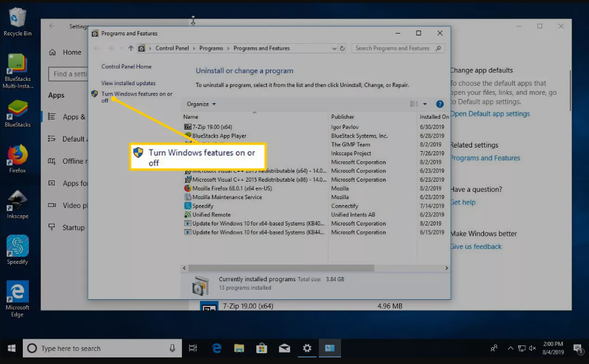Screen dimensions: 589x364
Task: Click the Change your view button
Action: pos(414,104)
